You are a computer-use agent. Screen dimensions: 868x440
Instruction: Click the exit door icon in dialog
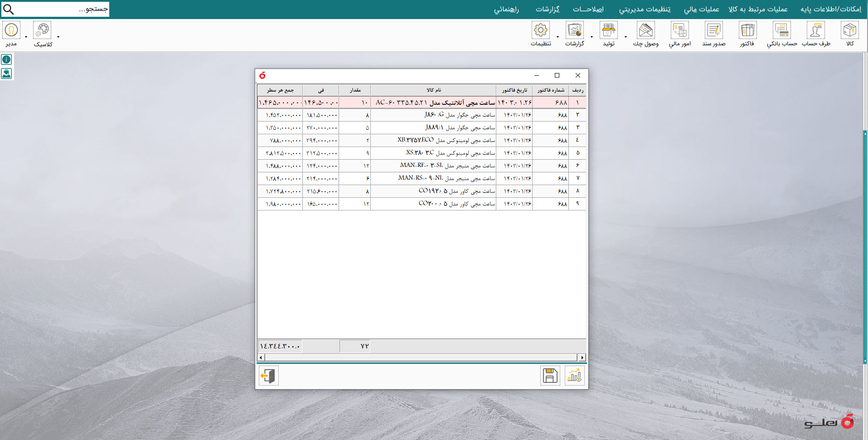[269, 376]
